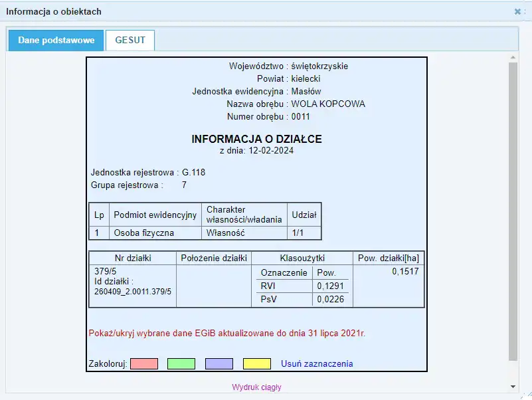Click the parcel area value 0,1517
Screen dimensions: 532x400
point(405,272)
